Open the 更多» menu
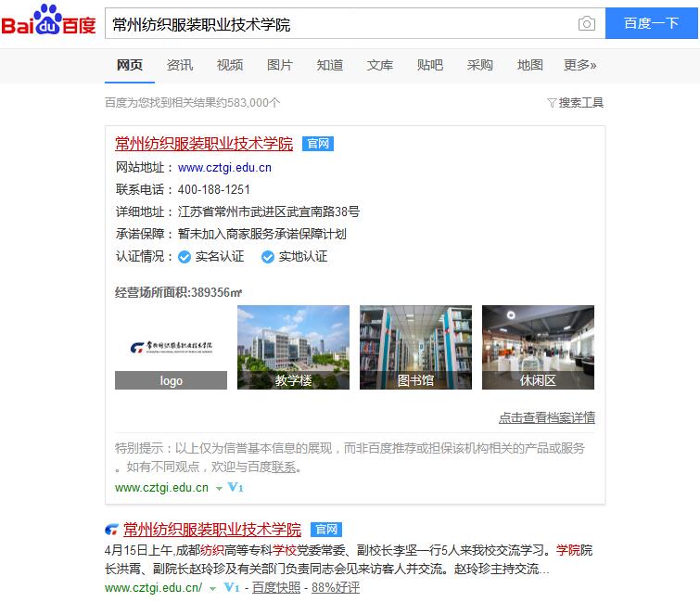The width and height of the screenshot is (700, 602). click(x=579, y=65)
